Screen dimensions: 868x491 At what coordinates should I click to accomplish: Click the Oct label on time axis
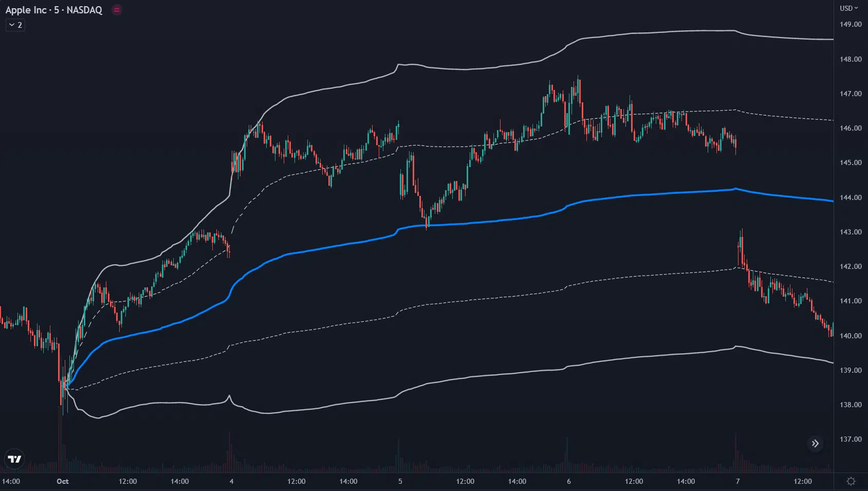(x=63, y=481)
